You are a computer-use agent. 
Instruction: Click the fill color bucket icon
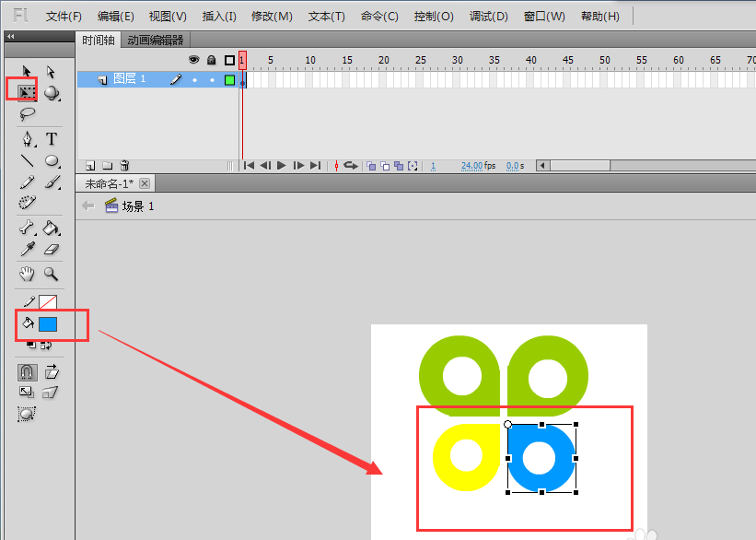pos(28,323)
